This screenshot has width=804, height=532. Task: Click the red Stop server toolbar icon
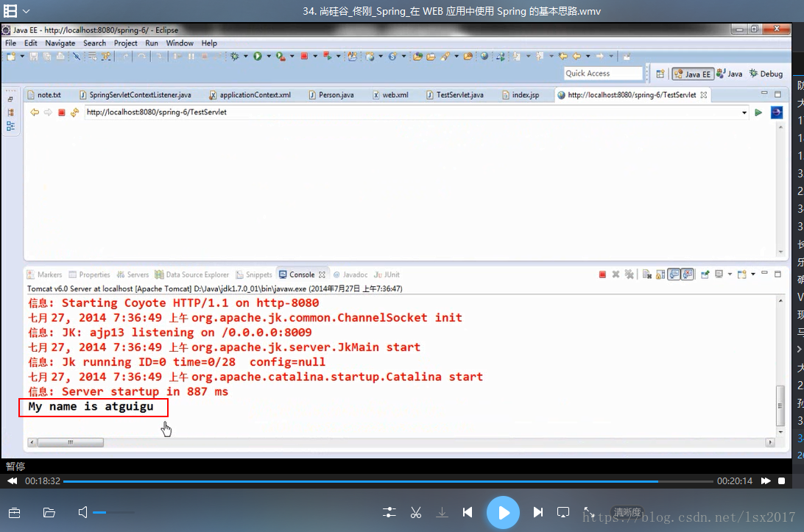click(x=304, y=57)
